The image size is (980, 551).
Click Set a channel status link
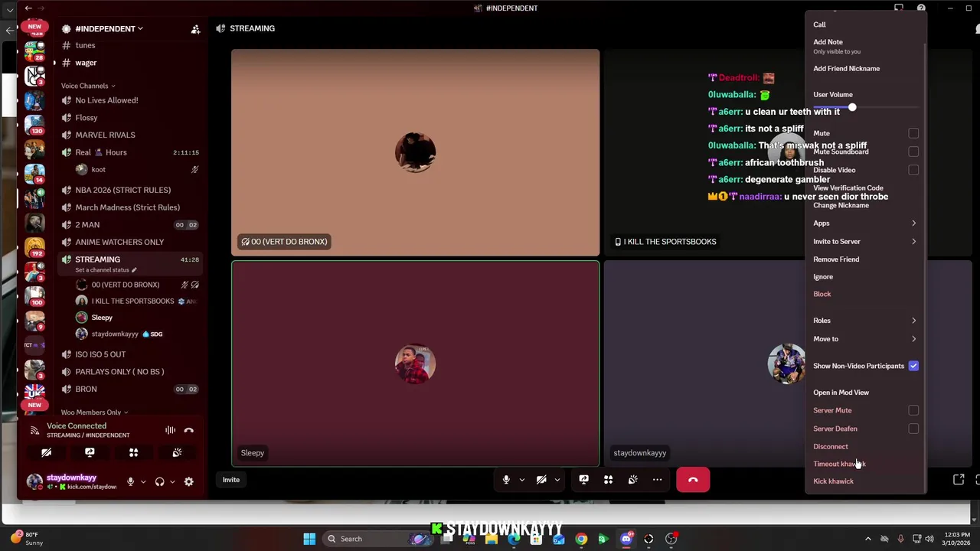(x=106, y=269)
